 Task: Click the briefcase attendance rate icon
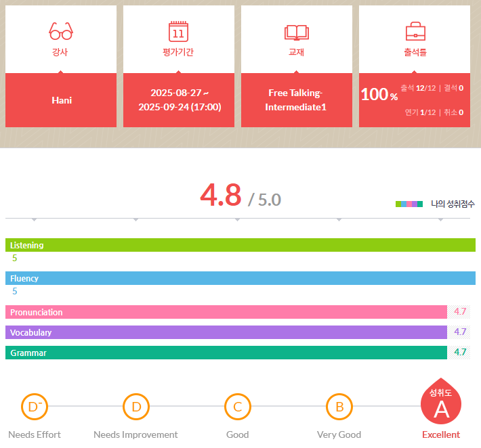415,31
